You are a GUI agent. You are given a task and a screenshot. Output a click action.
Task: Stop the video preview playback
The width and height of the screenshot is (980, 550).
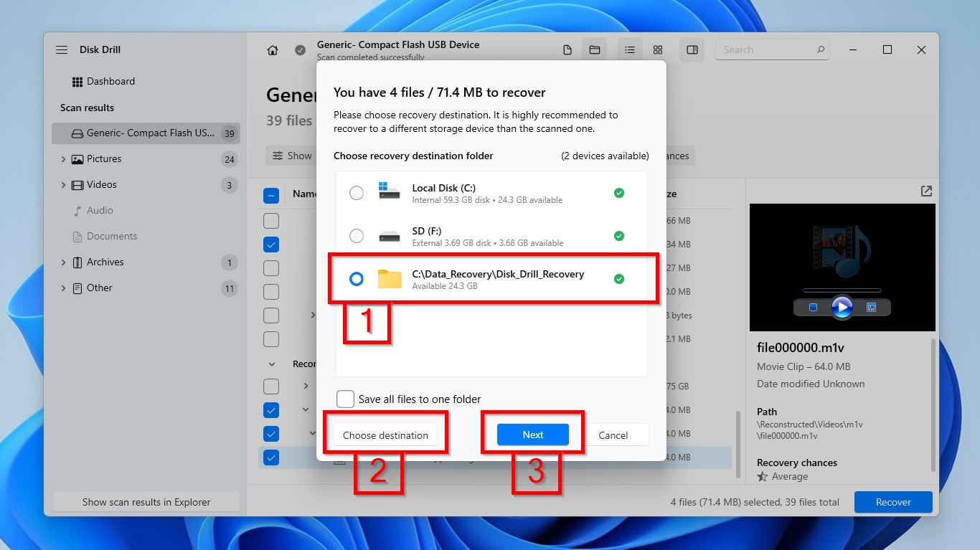[x=813, y=307]
